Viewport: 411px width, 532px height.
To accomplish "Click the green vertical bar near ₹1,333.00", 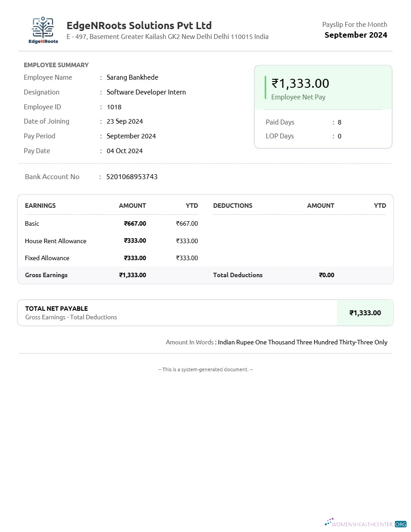I will tap(265, 87).
